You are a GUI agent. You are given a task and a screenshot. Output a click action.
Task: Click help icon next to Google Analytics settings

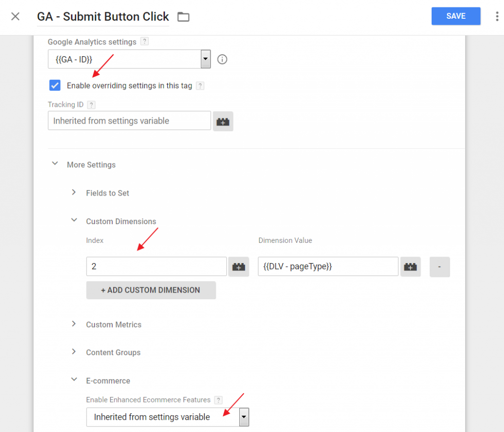click(144, 42)
